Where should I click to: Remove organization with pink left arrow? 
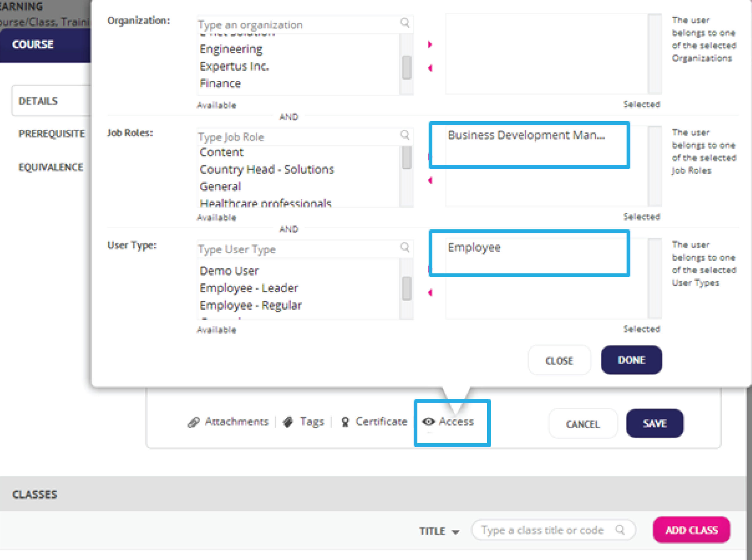(x=430, y=68)
